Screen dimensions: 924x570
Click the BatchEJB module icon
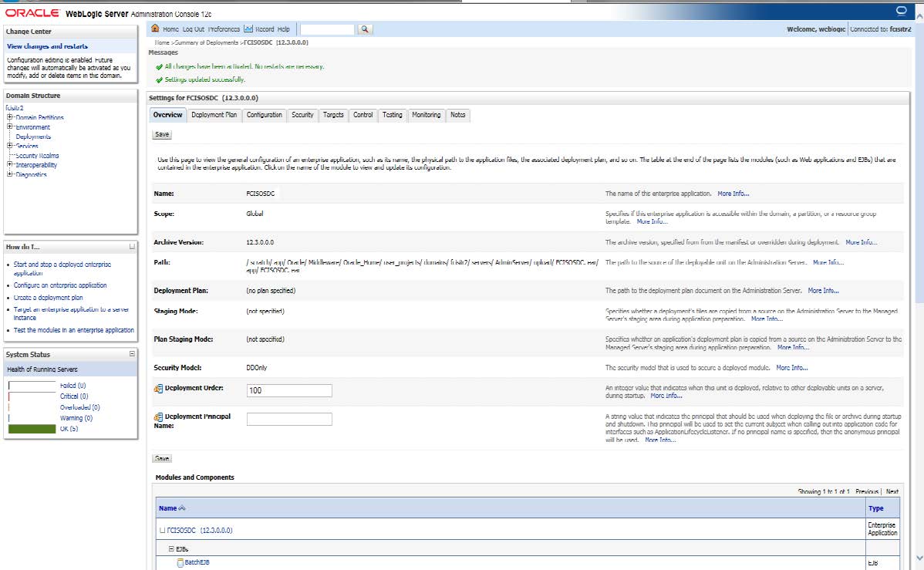pyautogui.click(x=180, y=563)
